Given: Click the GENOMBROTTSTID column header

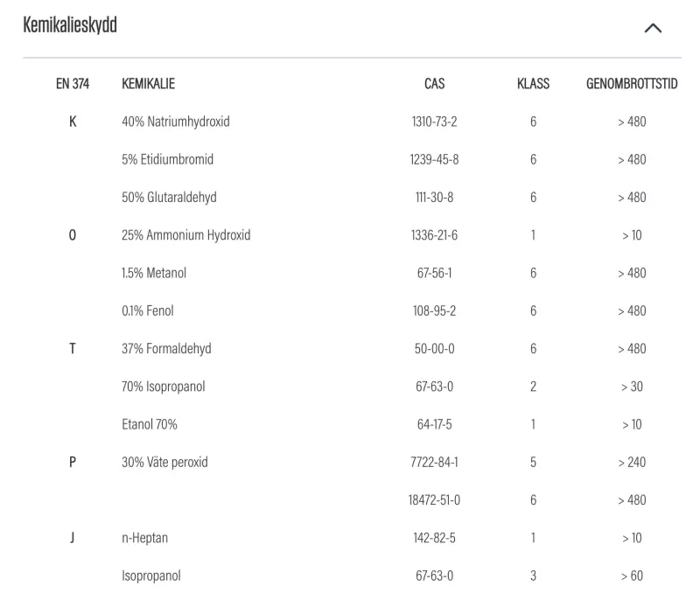Looking at the screenshot, I should 631,84.
